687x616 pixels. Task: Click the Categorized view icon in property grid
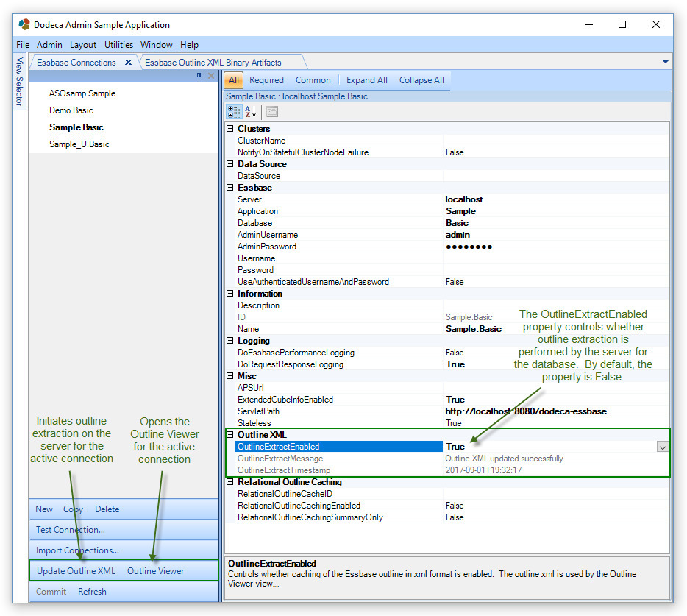click(x=233, y=112)
